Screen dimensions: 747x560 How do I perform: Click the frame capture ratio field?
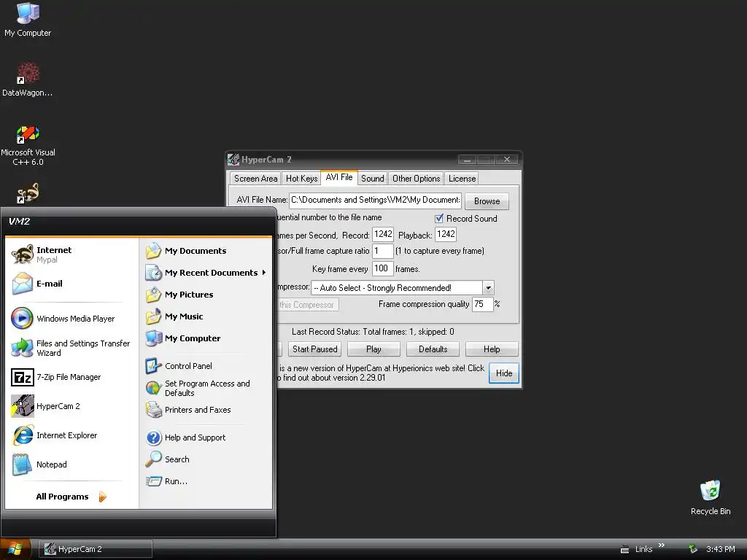[383, 251]
